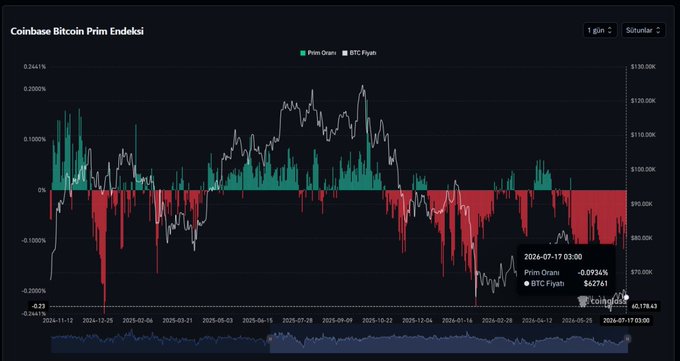Toggle the BTC Fiyatı legend series

tap(359, 53)
